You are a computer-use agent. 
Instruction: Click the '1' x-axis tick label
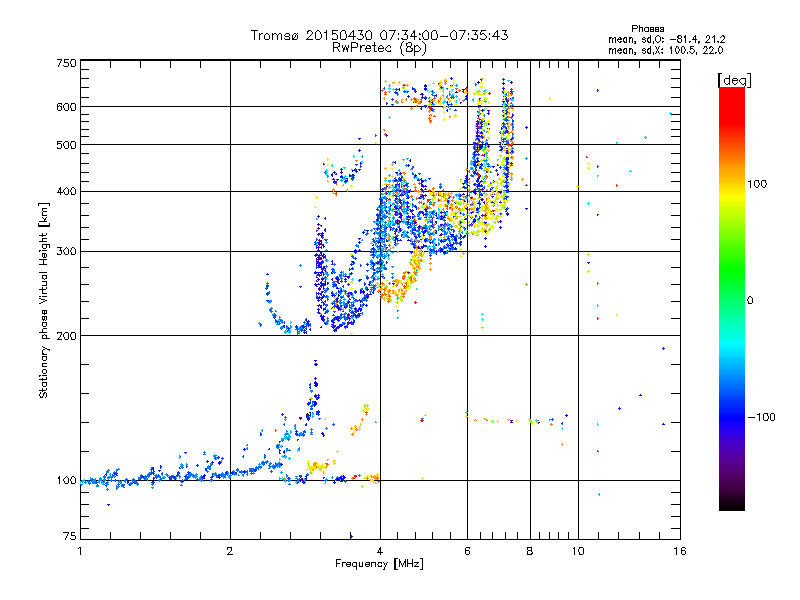click(80, 551)
